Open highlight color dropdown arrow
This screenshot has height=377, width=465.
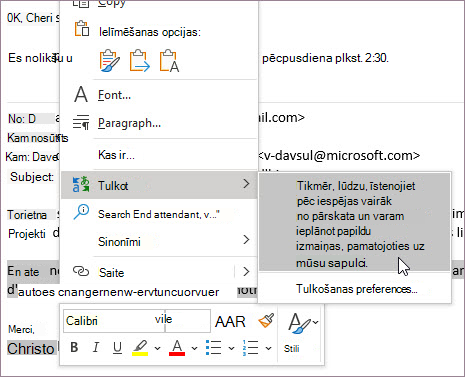(x=158, y=348)
